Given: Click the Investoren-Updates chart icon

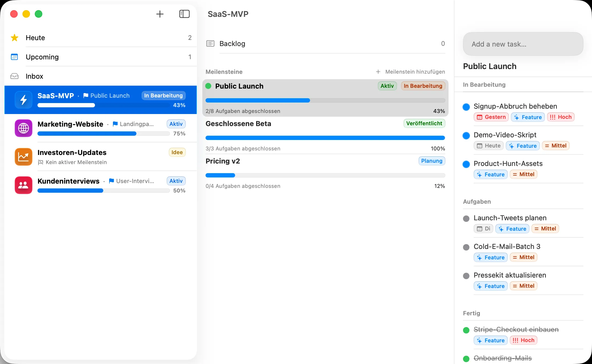Looking at the screenshot, I should [x=24, y=157].
